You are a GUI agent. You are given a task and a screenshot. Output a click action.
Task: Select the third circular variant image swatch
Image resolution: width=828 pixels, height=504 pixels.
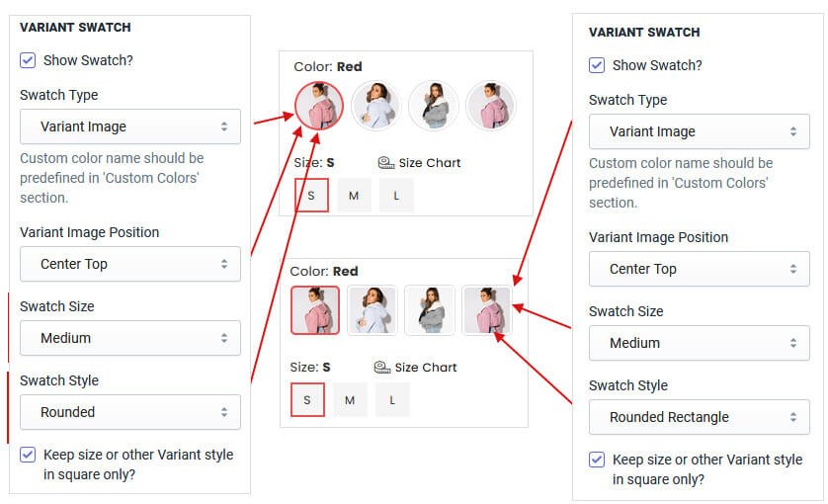click(x=433, y=106)
